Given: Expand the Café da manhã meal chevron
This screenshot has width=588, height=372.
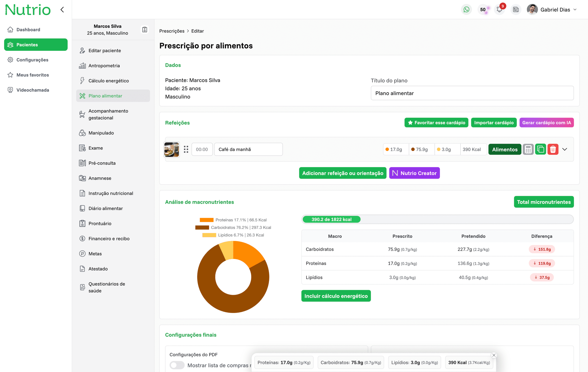Looking at the screenshot, I should (565, 149).
